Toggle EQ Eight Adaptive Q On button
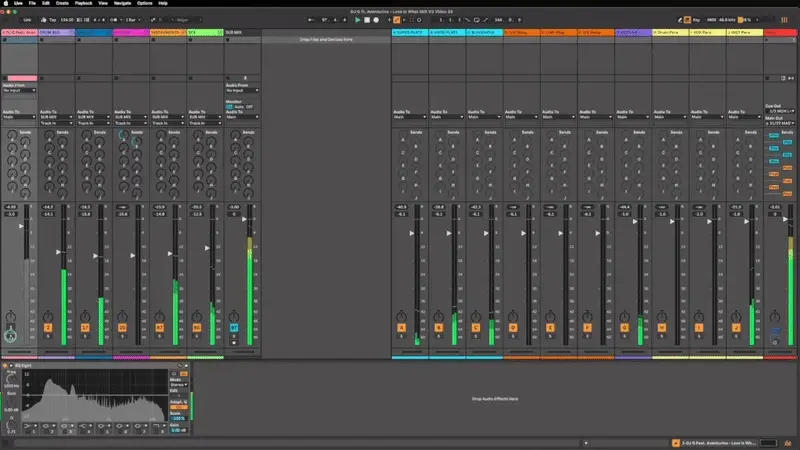 pyautogui.click(x=179, y=407)
